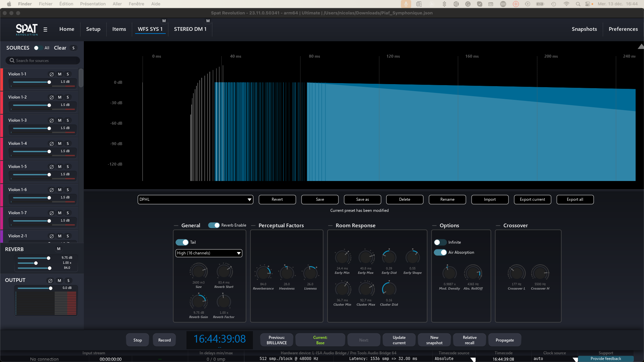The width and height of the screenshot is (644, 362).
Task: Click the Save as button
Action: pyautogui.click(x=362, y=199)
